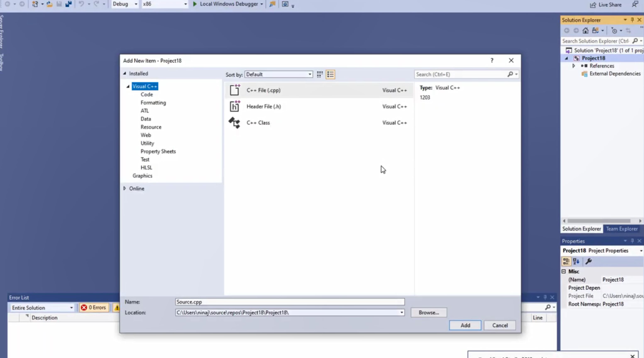Open the Location path dropdown

point(402,313)
